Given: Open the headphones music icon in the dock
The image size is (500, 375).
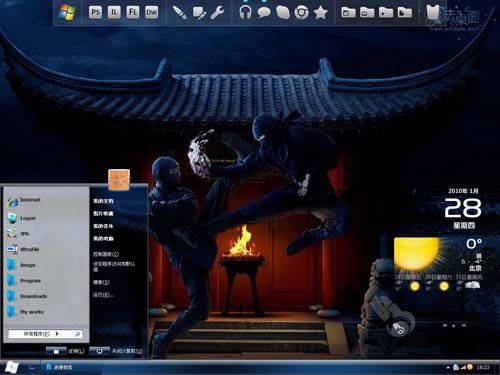Looking at the screenshot, I should tap(245, 13).
